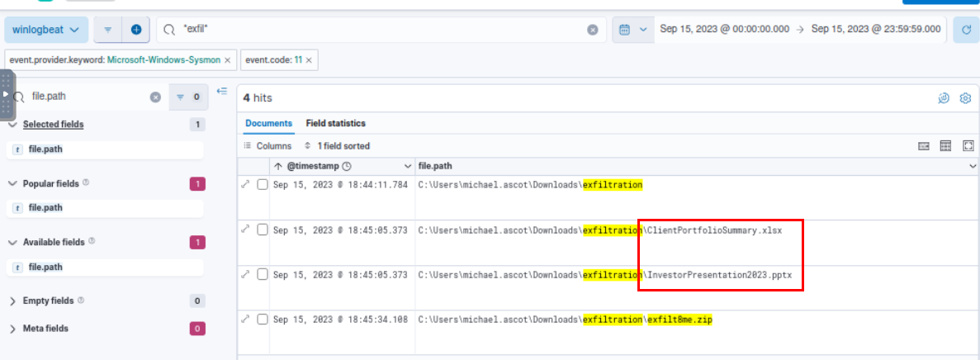
Task: Open display density grid options
Action: click(x=945, y=145)
